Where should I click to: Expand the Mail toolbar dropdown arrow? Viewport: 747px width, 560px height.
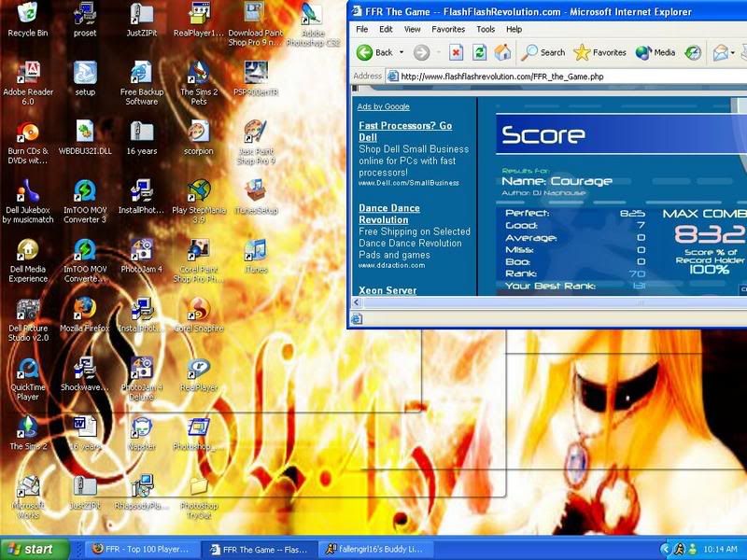[733, 52]
